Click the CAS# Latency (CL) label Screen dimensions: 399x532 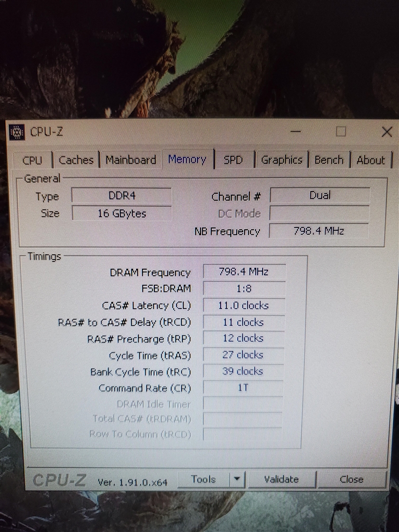pos(146,305)
